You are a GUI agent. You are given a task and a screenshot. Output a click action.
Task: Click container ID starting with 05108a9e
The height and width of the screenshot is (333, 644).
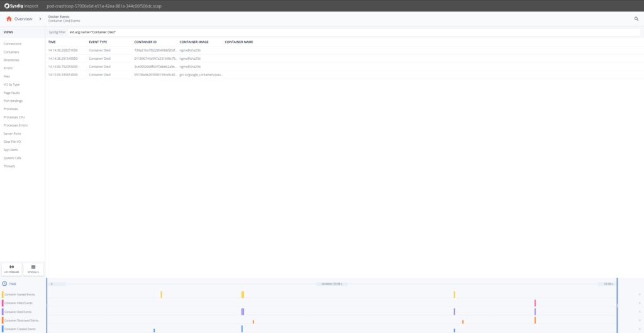pos(155,74)
